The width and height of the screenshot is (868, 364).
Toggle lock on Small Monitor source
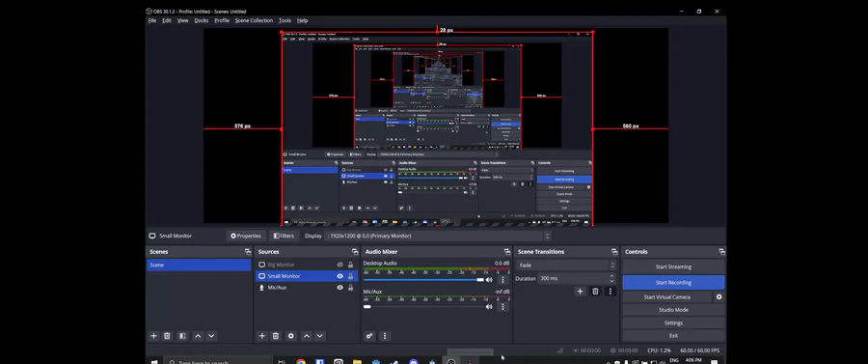(x=350, y=276)
